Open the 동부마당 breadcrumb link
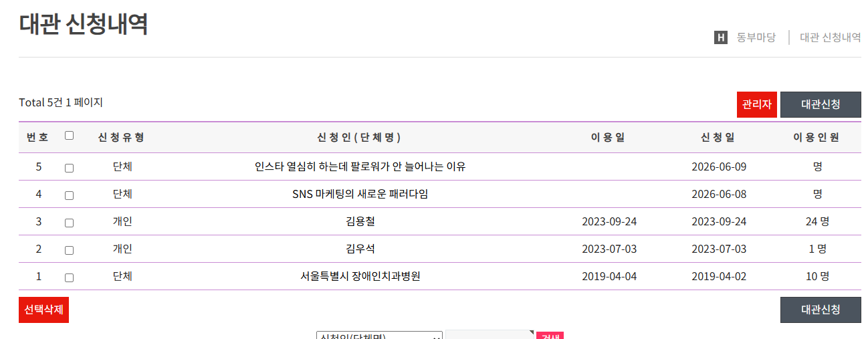The image size is (868, 339). [756, 37]
